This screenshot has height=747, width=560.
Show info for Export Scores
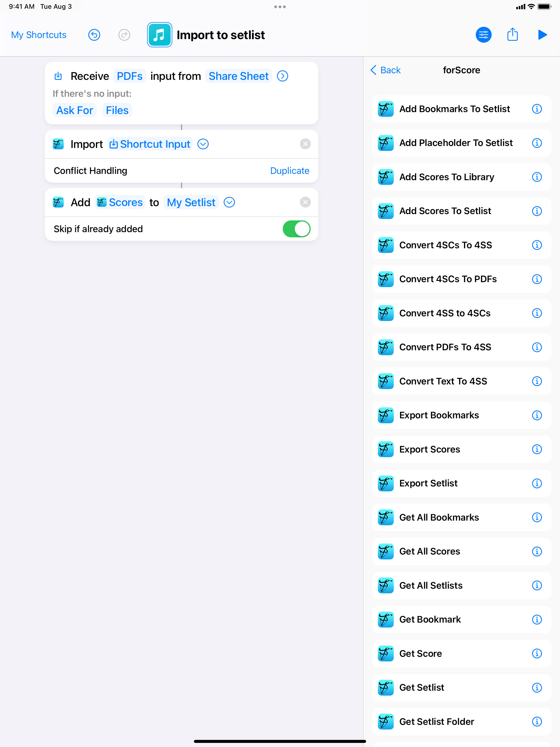pyautogui.click(x=537, y=449)
